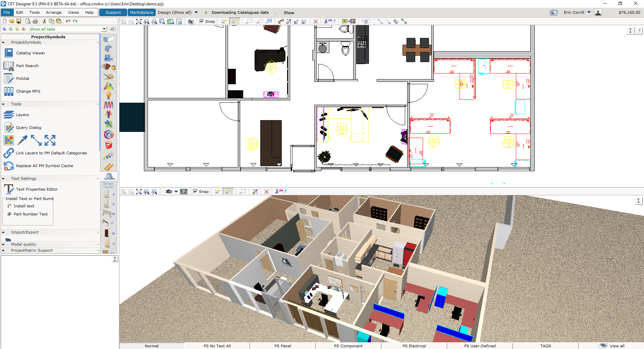The width and height of the screenshot is (644, 349).
Task: Open the File menu
Action: 7,12
